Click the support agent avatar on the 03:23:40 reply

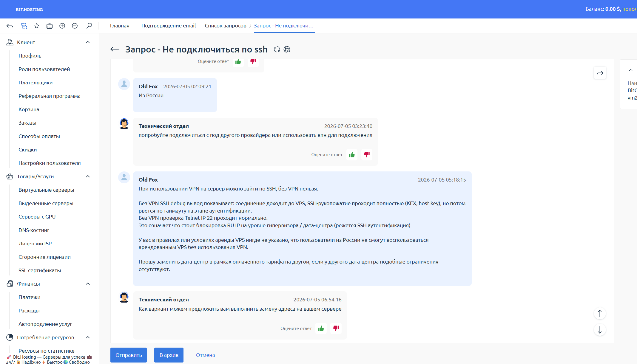124,124
